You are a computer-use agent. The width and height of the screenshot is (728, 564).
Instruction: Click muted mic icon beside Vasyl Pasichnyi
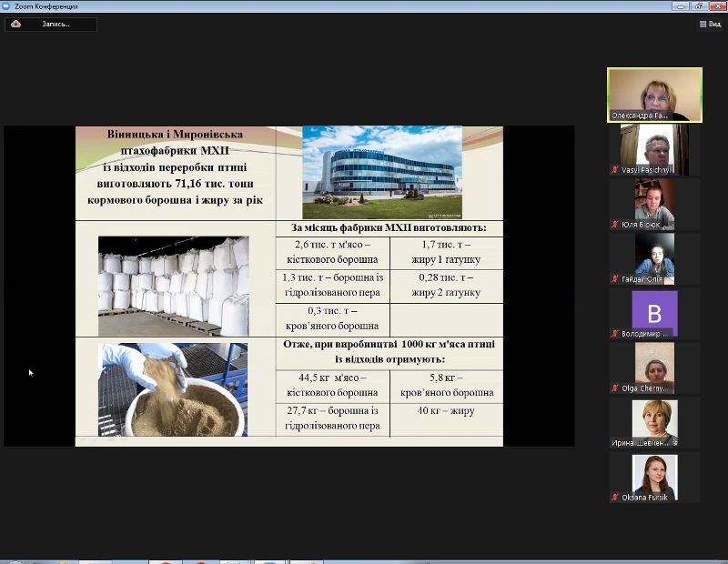(615, 170)
